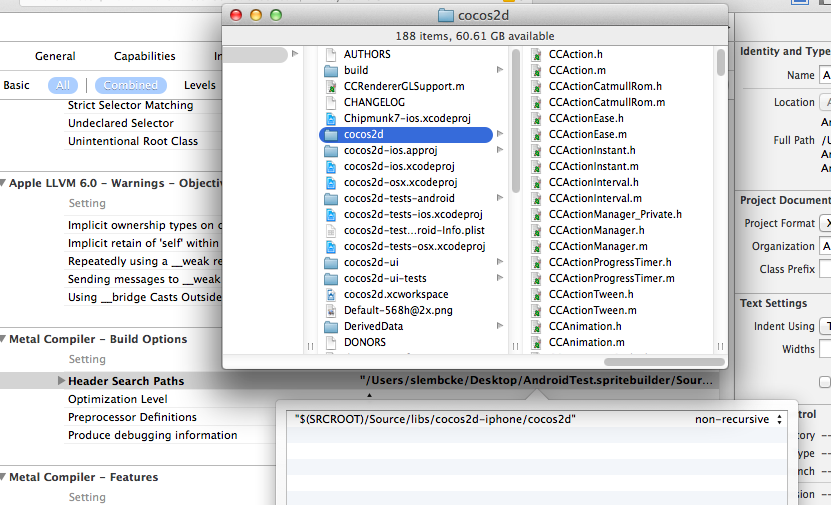This screenshot has width=831, height=505.
Task: Select Unintentional Root Class setting
Action: tap(133, 141)
